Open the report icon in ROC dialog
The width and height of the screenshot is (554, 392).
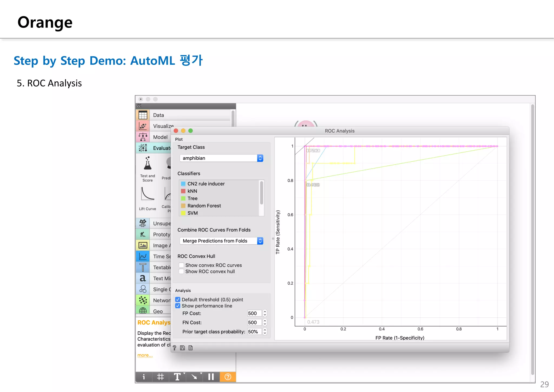(190, 348)
